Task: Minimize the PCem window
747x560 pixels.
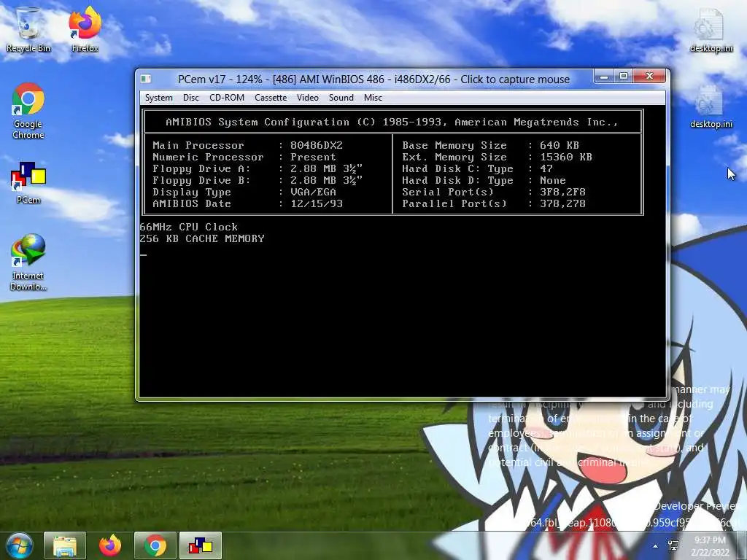Action: [x=603, y=76]
